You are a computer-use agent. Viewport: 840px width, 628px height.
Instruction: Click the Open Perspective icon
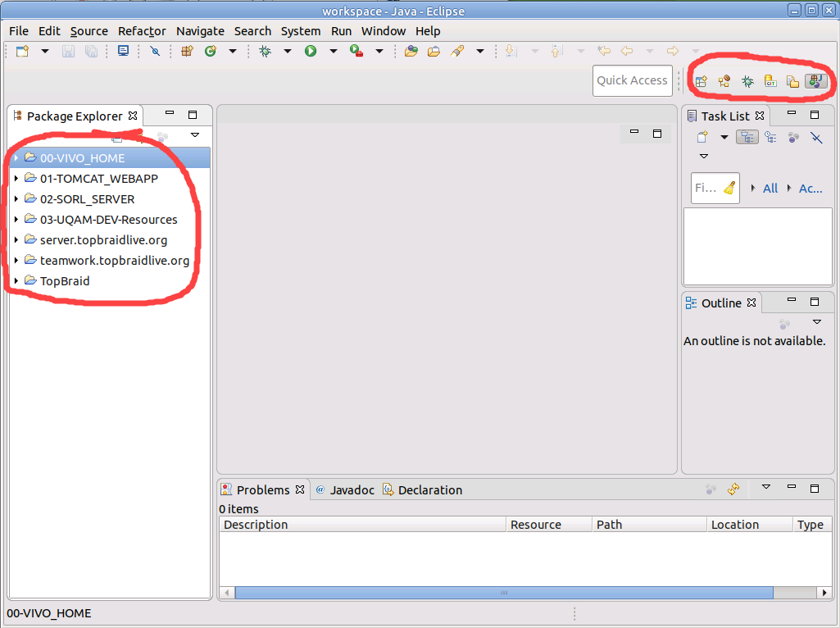pos(702,81)
